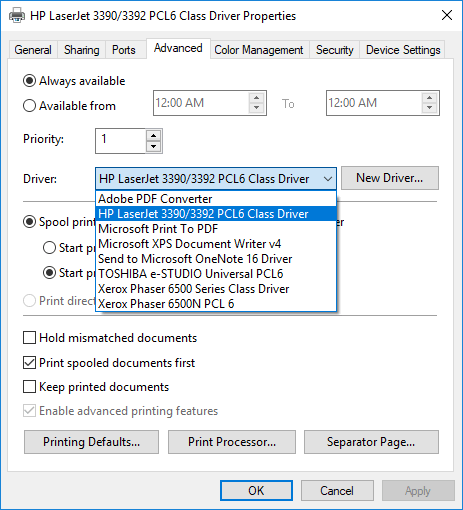Click the Separator Page button
Viewport: 463px width, 510px height.
tap(371, 442)
